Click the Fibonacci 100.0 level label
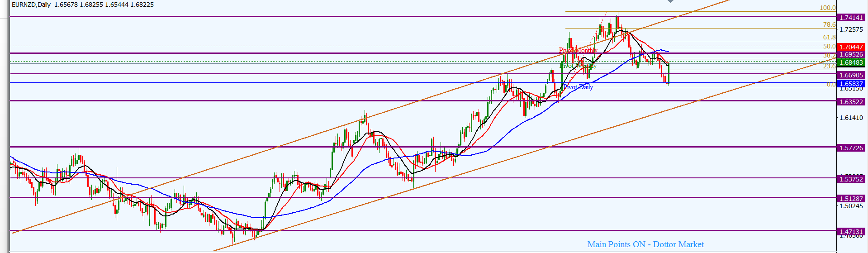The image size is (868, 253). point(827,8)
